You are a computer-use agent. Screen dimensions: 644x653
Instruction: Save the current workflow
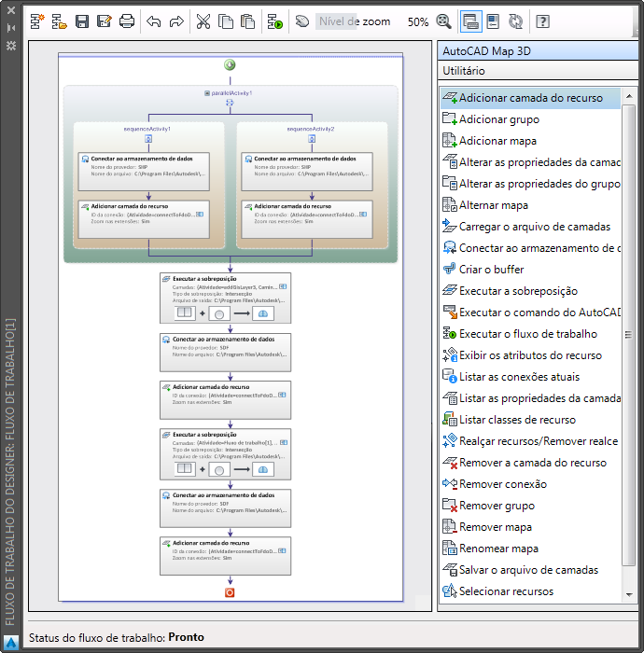[82, 21]
